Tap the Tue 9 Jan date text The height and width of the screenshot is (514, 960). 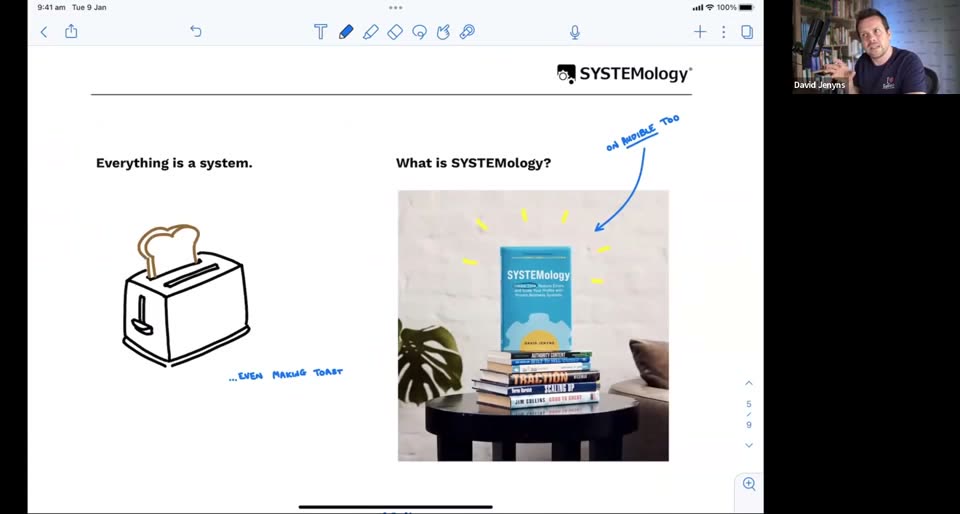[89, 7]
